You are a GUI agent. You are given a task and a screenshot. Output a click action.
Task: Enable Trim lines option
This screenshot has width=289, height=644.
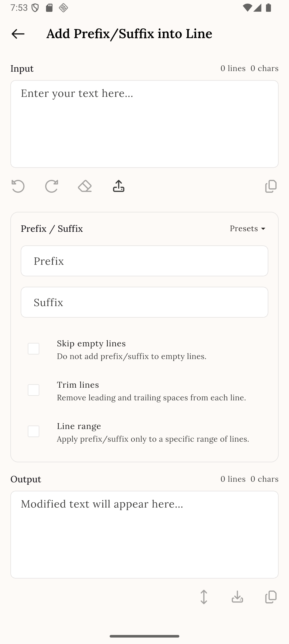click(x=34, y=390)
